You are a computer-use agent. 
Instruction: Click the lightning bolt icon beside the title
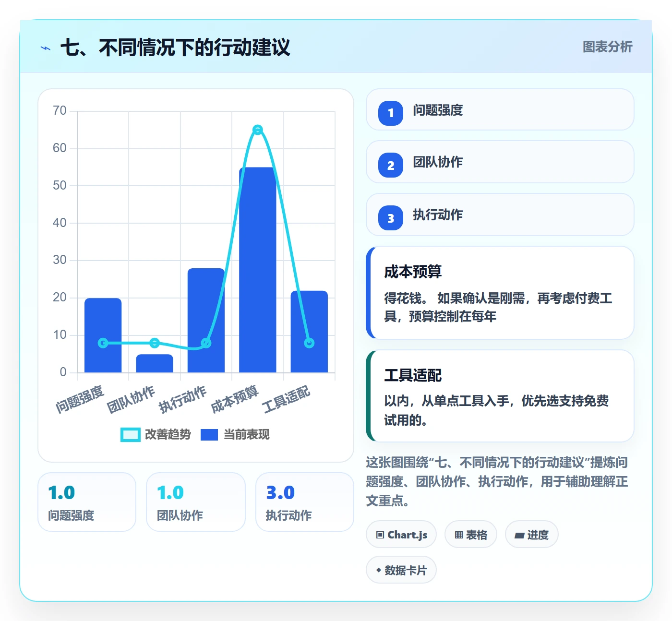[46, 48]
